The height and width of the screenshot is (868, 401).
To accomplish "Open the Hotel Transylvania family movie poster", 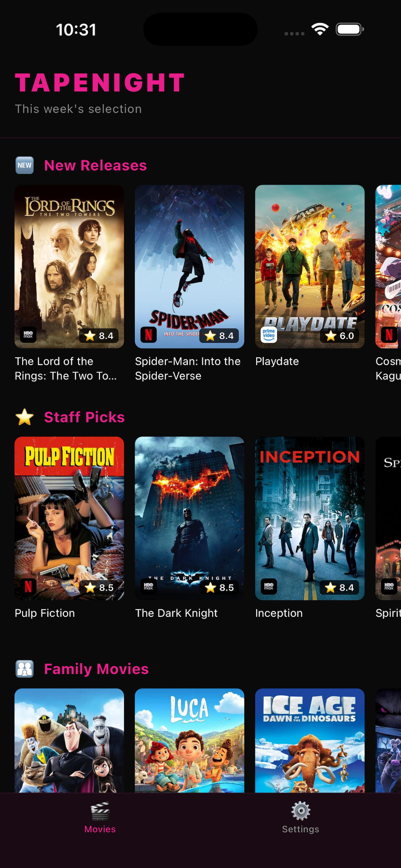I will [x=69, y=740].
